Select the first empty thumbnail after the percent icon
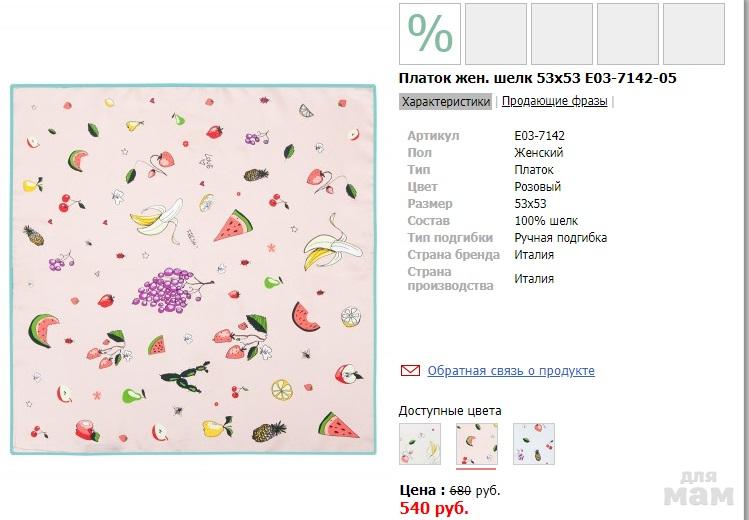This screenshot has height=520, width=749. coord(495,34)
